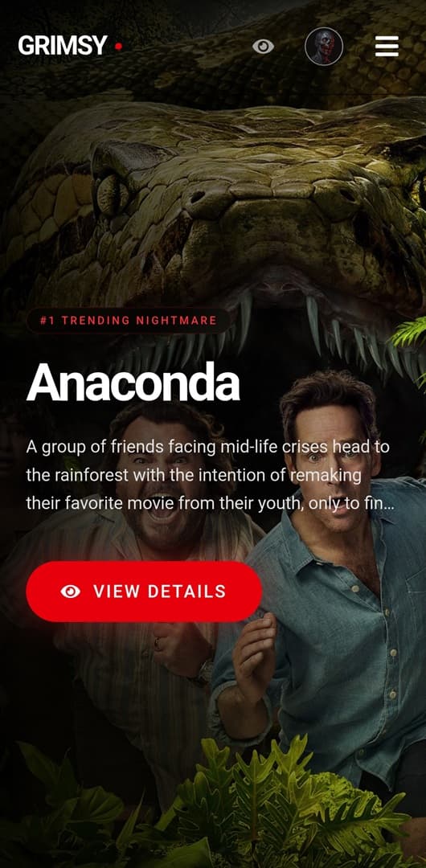This screenshot has width=426, height=868.
Task: Open the zombie-face profile avatar
Action: 324,47
